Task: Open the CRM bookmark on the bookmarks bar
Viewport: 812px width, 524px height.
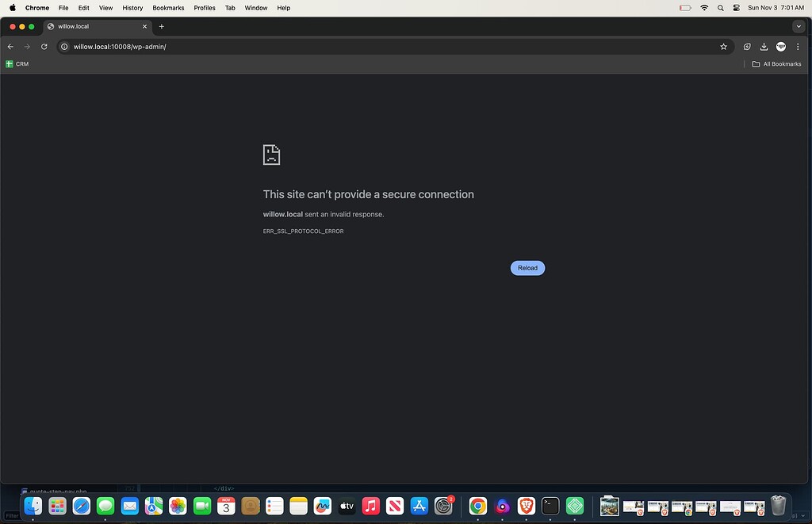Action: point(17,64)
